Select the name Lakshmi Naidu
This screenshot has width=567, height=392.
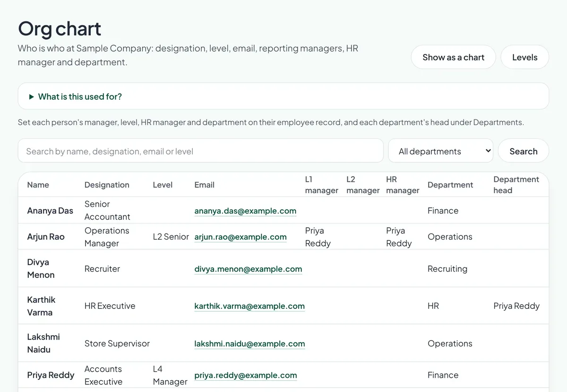click(x=43, y=343)
